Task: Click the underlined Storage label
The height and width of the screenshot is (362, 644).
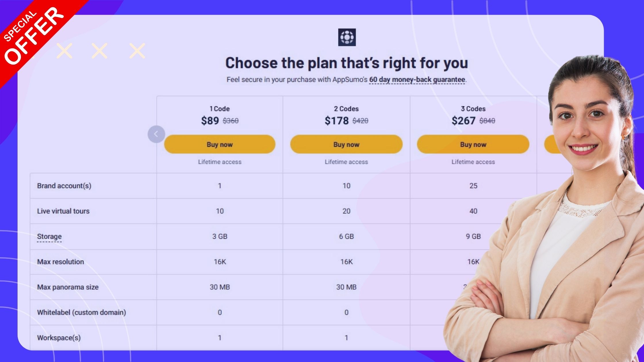Action: point(49,236)
